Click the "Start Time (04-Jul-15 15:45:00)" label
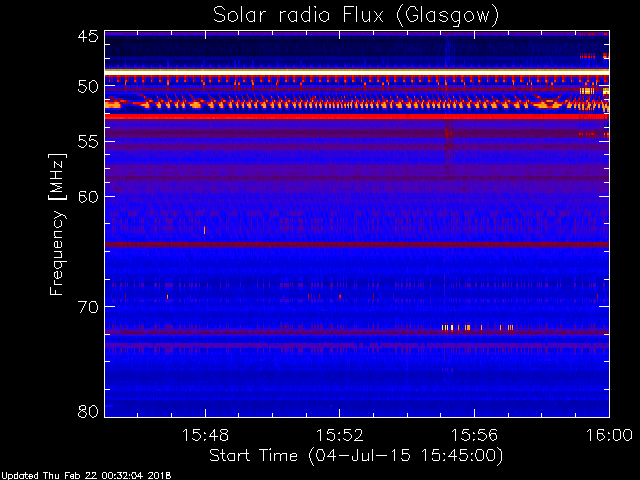This screenshot has width=640, height=480. pos(356,456)
